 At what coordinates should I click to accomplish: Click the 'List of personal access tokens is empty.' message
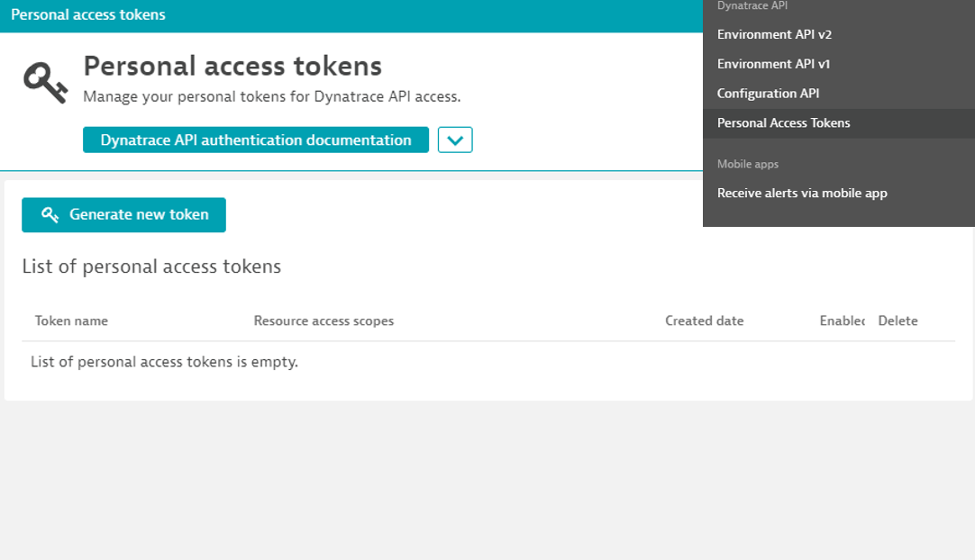tap(165, 362)
